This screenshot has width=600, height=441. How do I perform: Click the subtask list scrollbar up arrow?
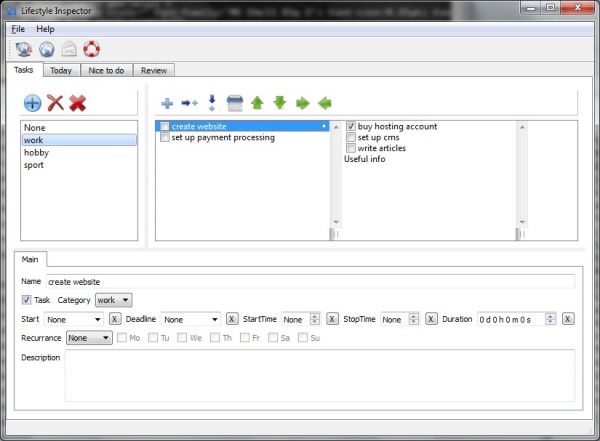[x=522, y=126]
